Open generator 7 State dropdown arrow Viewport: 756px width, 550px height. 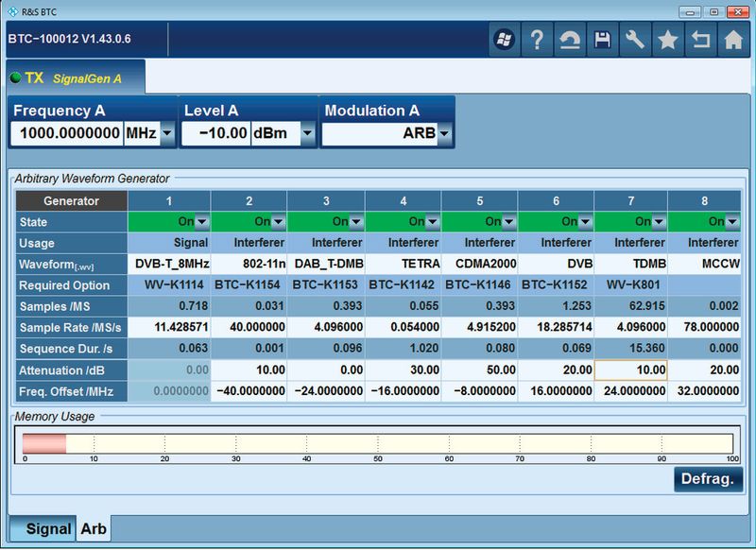tap(659, 222)
